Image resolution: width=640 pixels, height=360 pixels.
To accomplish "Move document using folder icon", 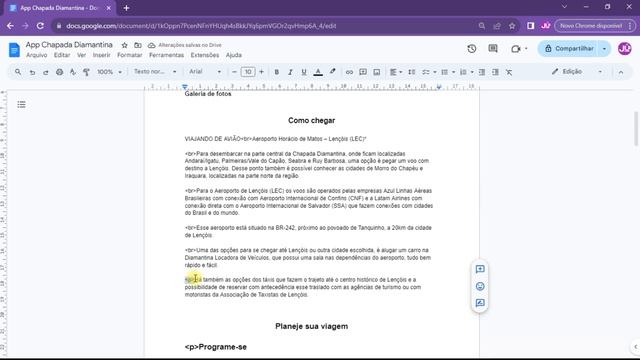I will [138, 45].
